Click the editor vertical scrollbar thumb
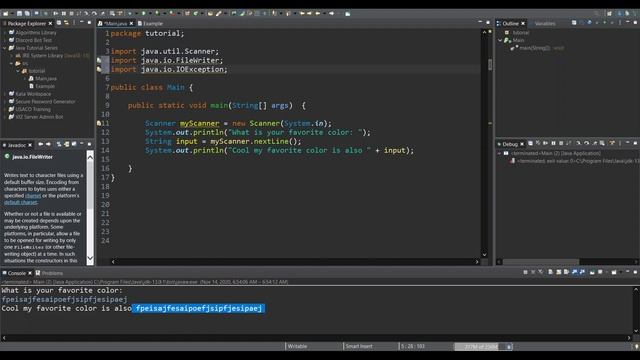Viewport: 640px width, 360px height. (x=490, y=64)
